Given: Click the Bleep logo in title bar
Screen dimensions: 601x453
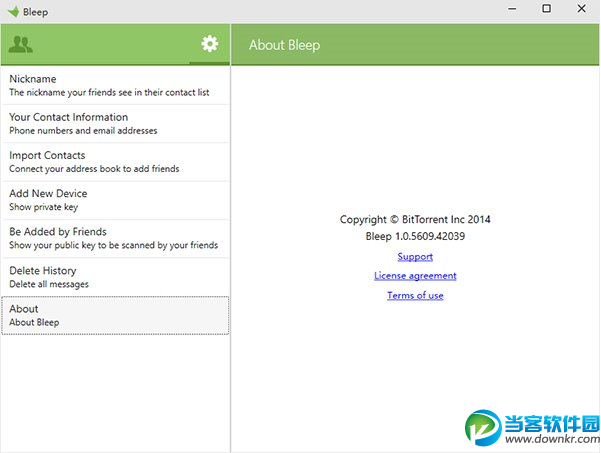Looking at the screenshot, I should [x=13, y=11].
